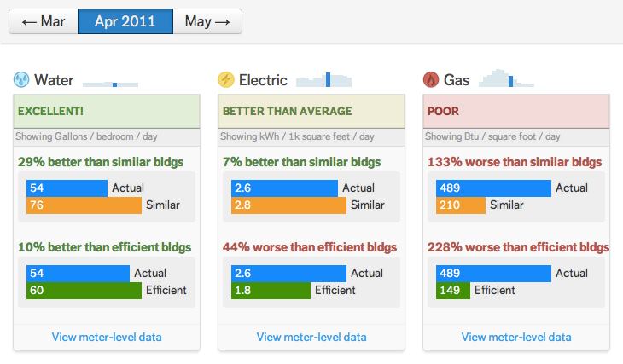Screen dimensions: 623x364
Task: Click Gas similar orange bar 210
Action: pyautogui.click(x=461, y=205)
